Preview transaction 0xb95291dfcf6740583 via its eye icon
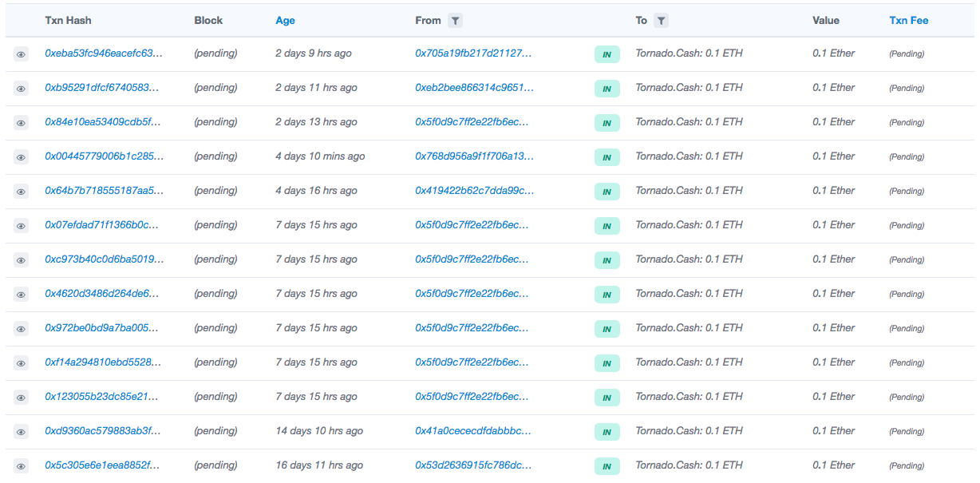The width and height of the screenshot is (980, 483). click(x=21, y=89)
